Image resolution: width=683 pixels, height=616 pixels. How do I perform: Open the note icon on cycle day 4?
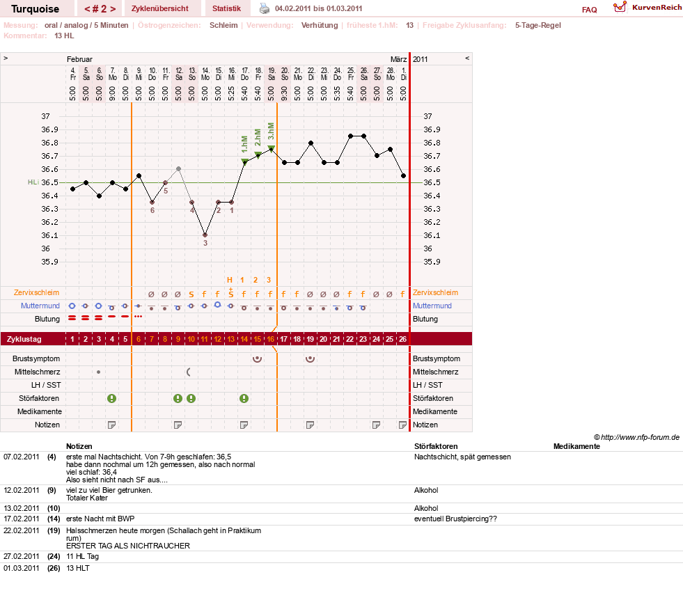[111, 425]
